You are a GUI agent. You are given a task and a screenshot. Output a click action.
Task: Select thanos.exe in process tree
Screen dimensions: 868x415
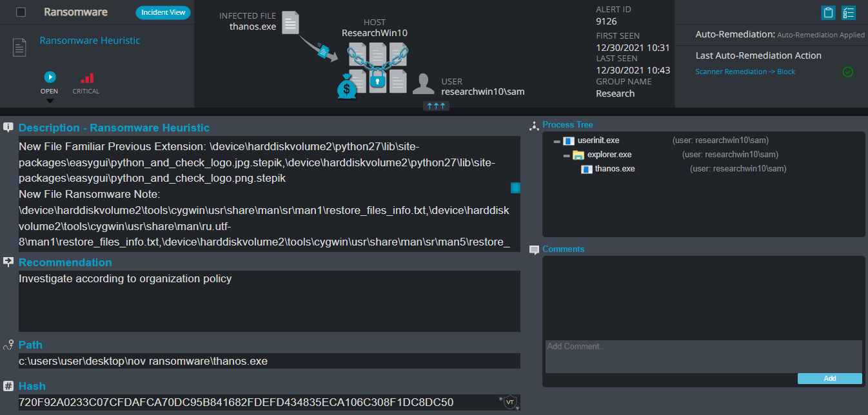(x=615, y=169)
